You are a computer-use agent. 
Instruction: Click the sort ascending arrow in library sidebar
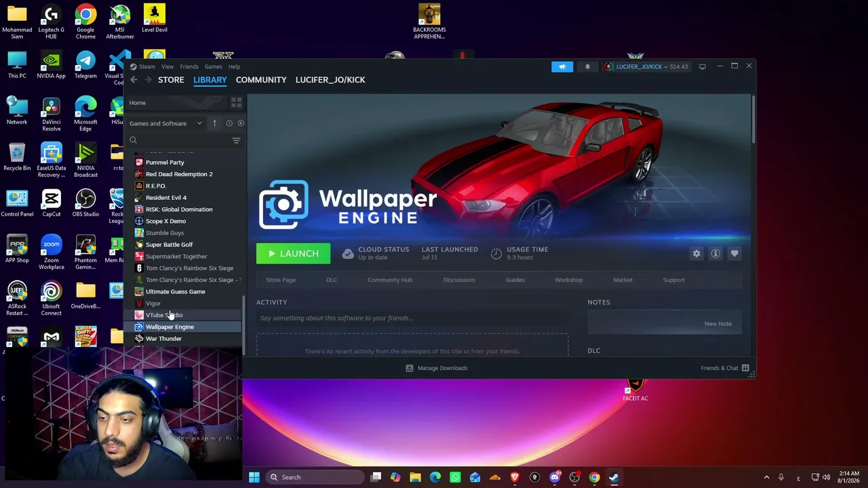pyautogui.click(x=214, y=123)
